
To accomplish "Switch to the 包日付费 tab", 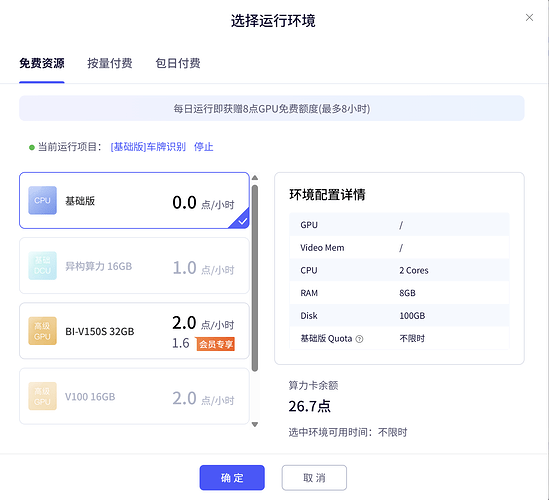I will point(178,63).
